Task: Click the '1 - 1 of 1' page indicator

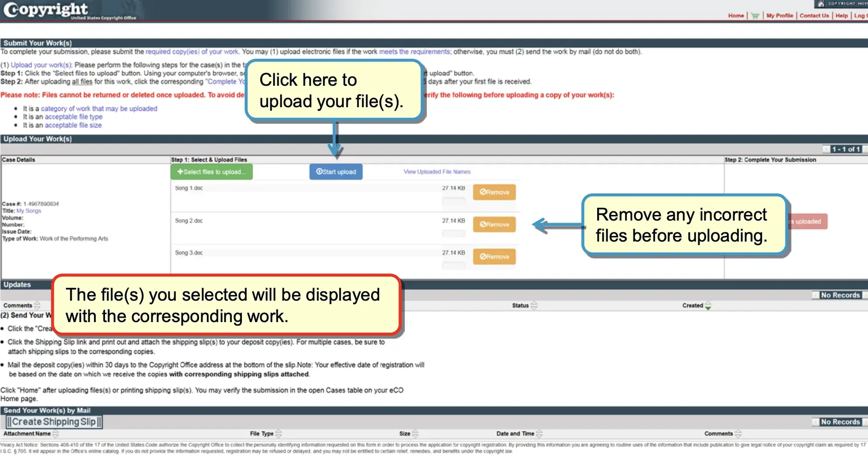Action: click(846, 149)
